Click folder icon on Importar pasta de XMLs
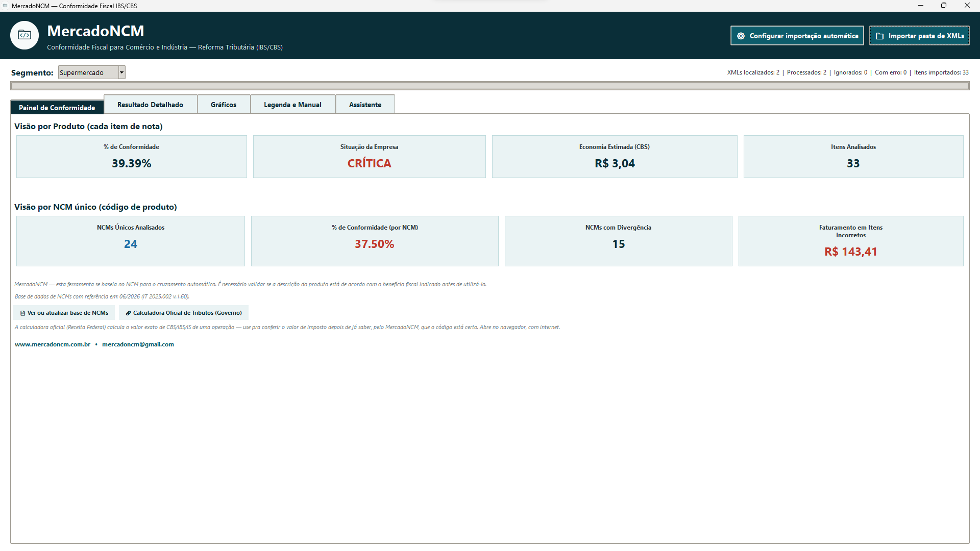Image resolution: width=980 pixels, height=551 pixels. pyautogui.click(x=879, y=36)
